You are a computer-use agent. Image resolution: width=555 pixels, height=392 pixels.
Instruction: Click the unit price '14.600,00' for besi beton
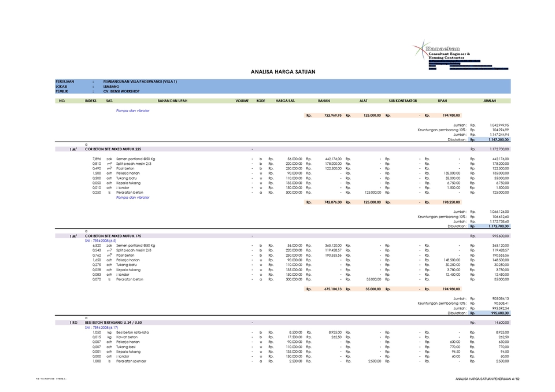(x=502, y=323)
